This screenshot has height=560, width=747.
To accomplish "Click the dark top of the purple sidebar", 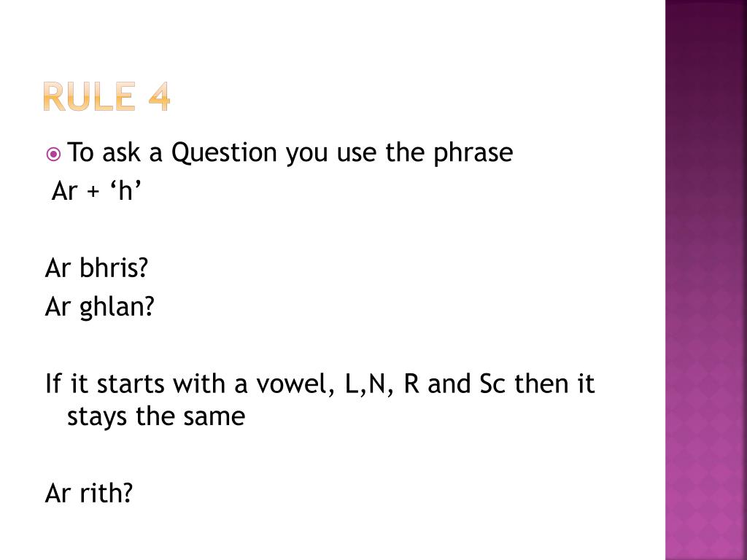I will [x=705, y=28].
